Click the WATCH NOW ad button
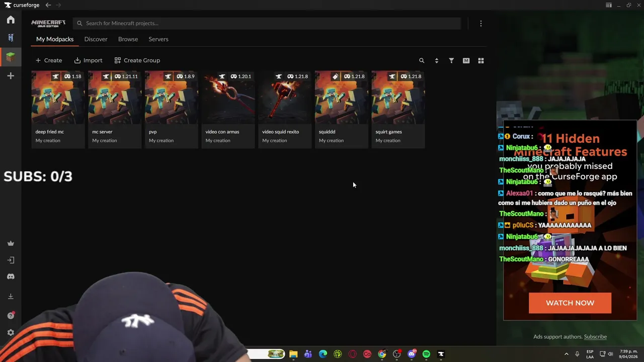 click(x=570, y=303)
